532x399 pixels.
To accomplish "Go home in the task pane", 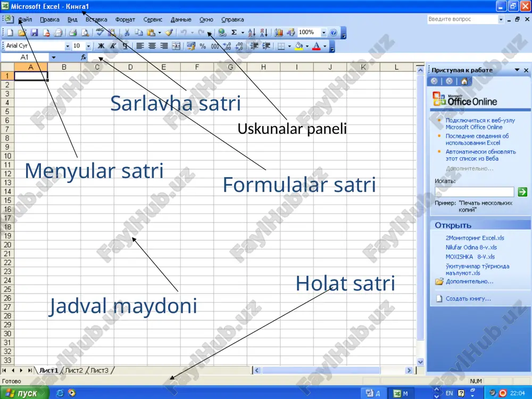I will [464, 81].
